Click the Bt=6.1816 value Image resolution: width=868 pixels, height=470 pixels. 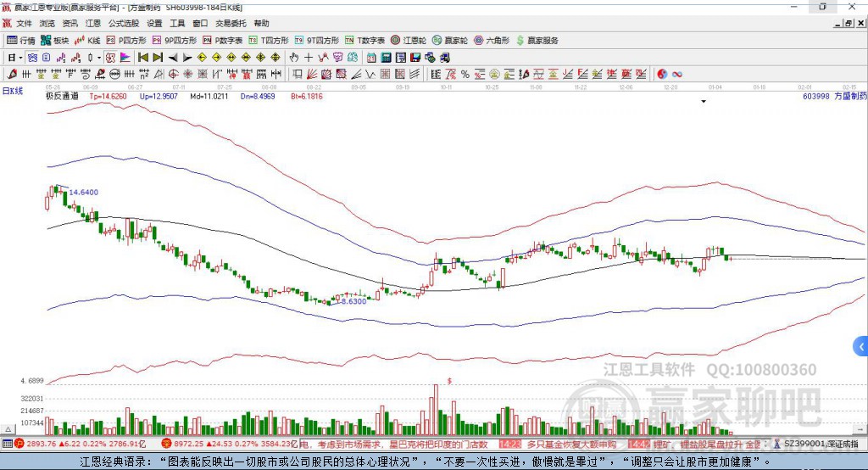click(x=307, y=96)
